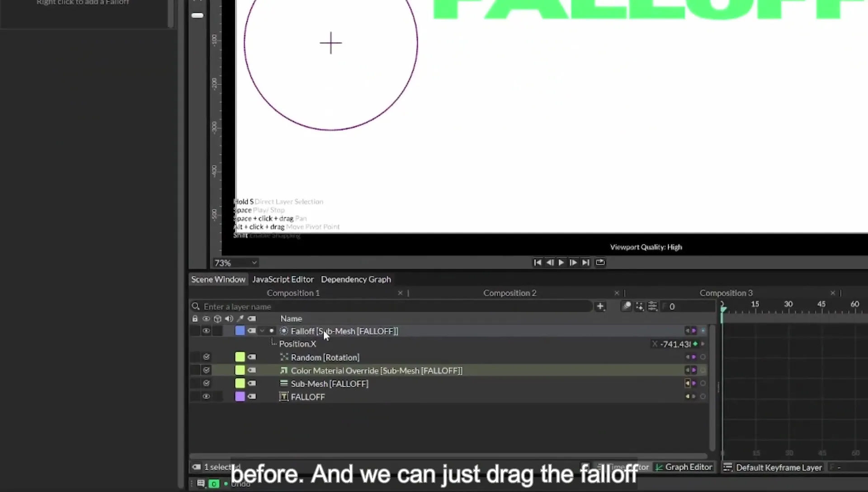868x492 pixels.
Task: Jump to the first frame
Action: coord(537,262)
